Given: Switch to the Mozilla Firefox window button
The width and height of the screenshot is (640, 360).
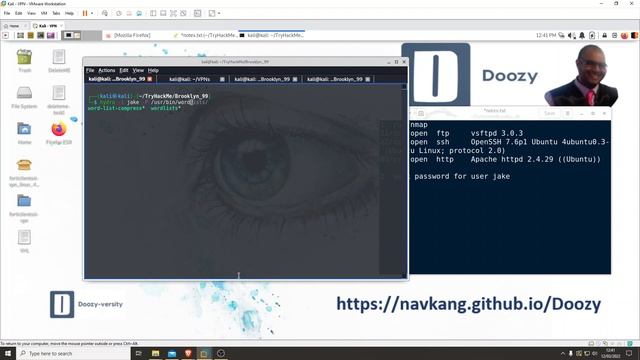Looking at the screenshot, I should pyautogui.click(x=129, y=36).
